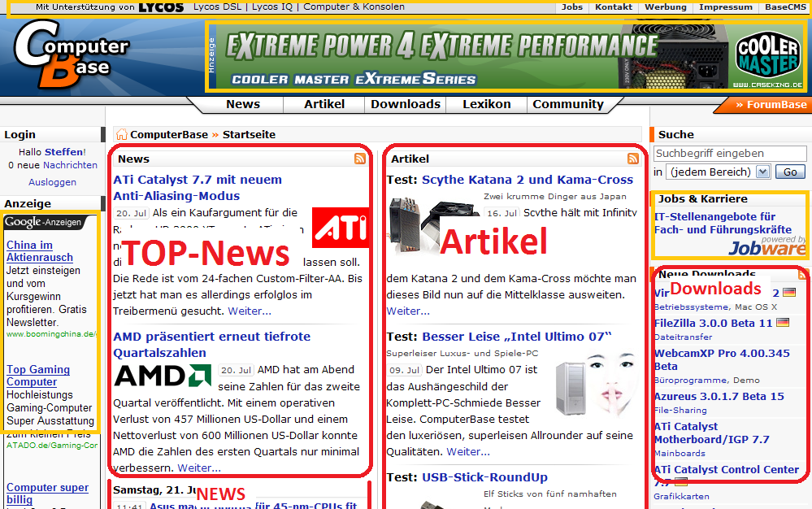Open the Lexikon navigation tab
Screen dimensions: 812x509
(x=487, y=104)
